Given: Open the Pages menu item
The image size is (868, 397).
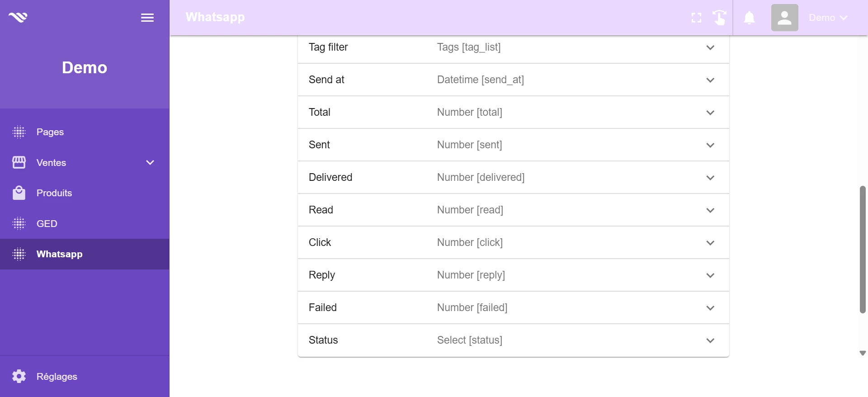Looking at the screenshot, I should [x=50, y=132].
